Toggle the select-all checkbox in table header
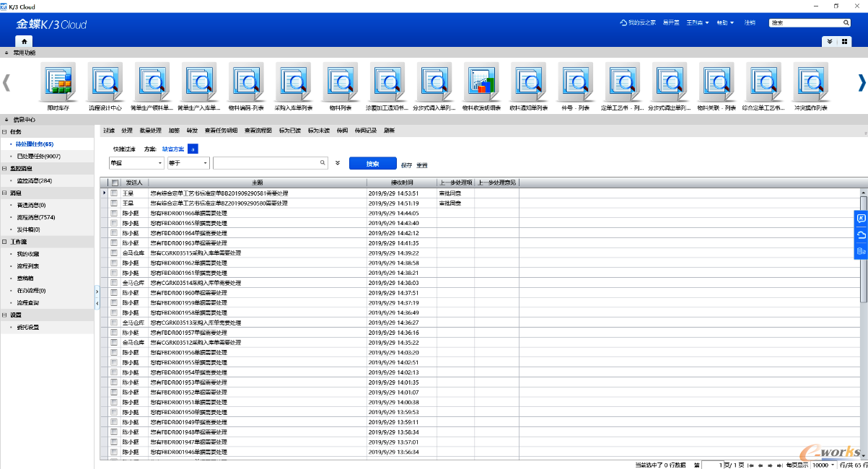This screenshot has height=469, width=868. tap(115, 183)
